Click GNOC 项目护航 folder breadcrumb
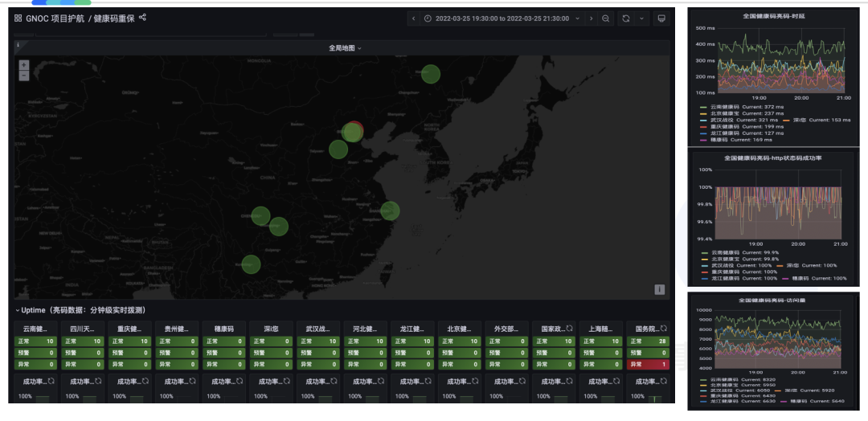This screenshot has width=868, height=421. (x=55, y=18)
